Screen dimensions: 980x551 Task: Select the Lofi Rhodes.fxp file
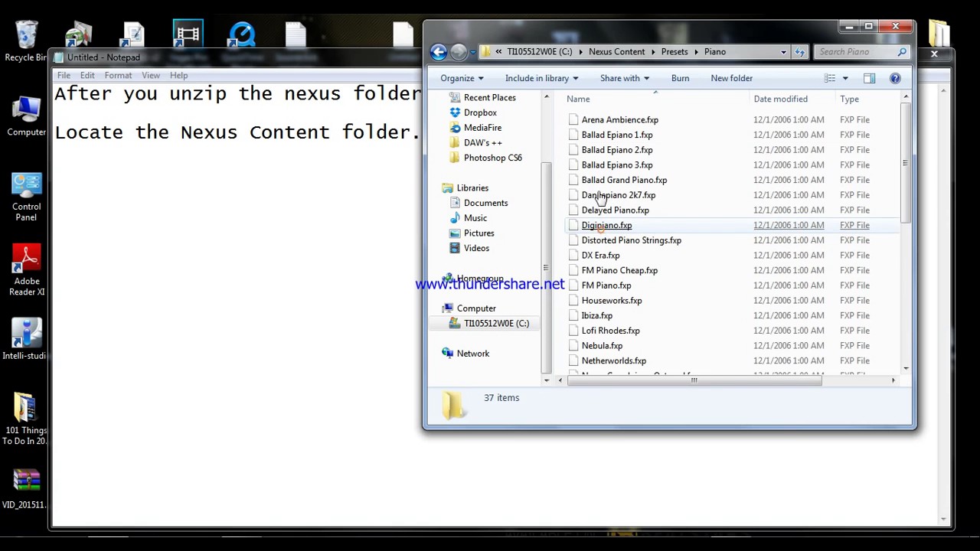[610, 331]
